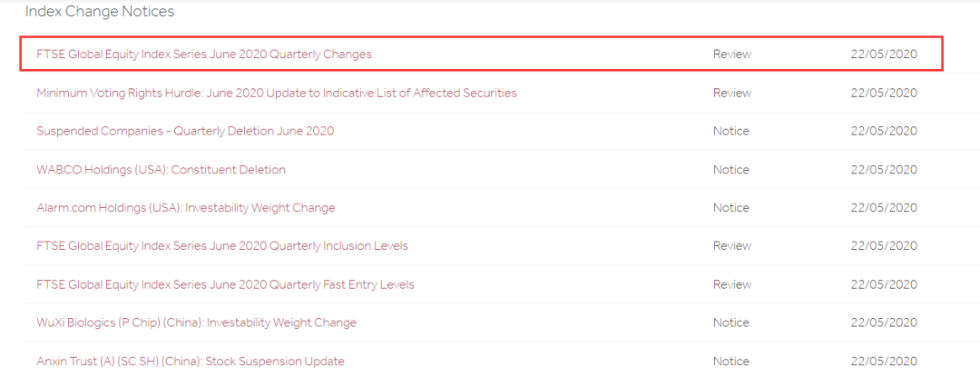Open Anxin Trust Stock Suspension Update notice
The width and height of the screenshot is (980, 377).
point(190,362)
